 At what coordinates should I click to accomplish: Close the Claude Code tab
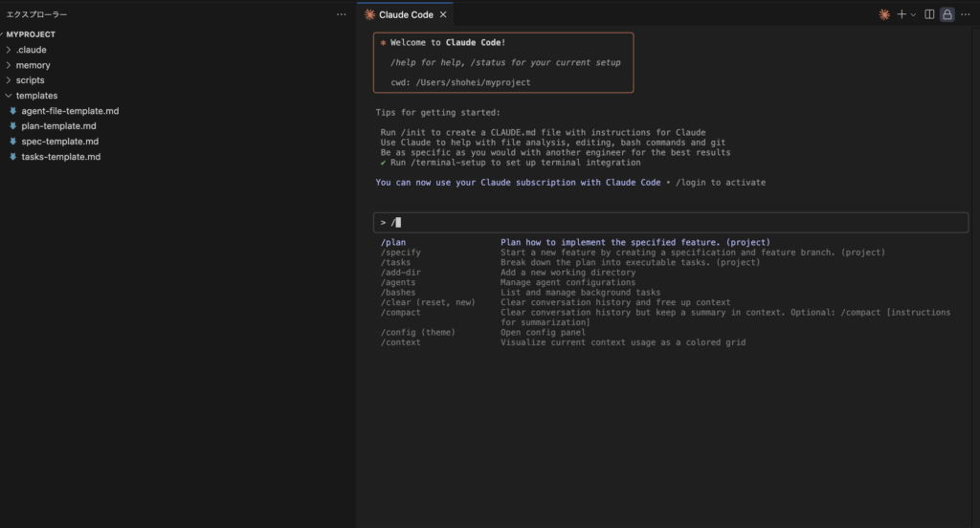point(443,14)
